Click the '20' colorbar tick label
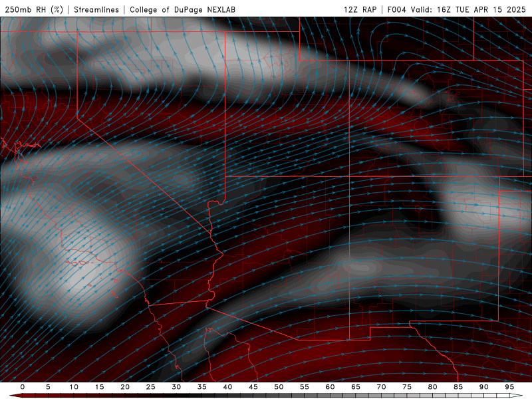The height and width of the screenshot is (399, 532). click(125, 387)
